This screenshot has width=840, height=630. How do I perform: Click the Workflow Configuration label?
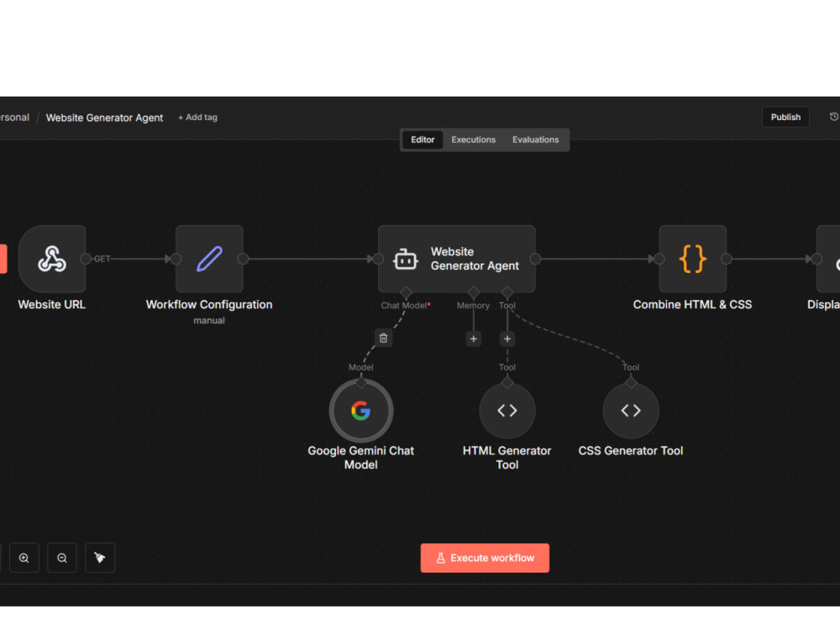209,304
